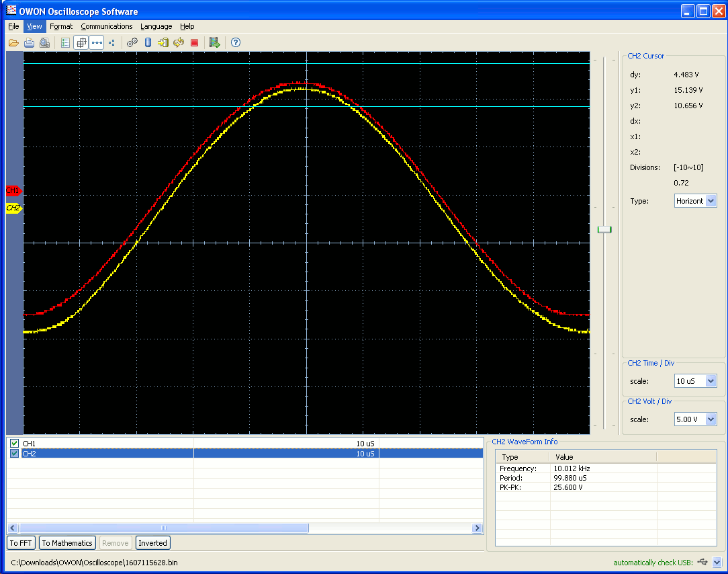Viewport: 728px width, 574px height.
Task: Click the Divisions [-10~10] text
Action: click(688, 167)
